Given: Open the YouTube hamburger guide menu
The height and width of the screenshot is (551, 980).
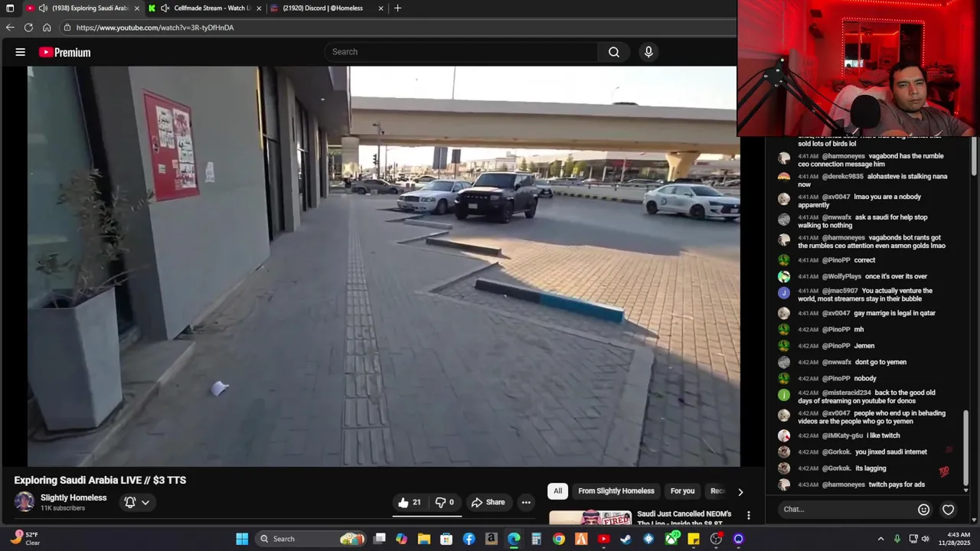Looking at the screenshot, I should coord(21,52).
